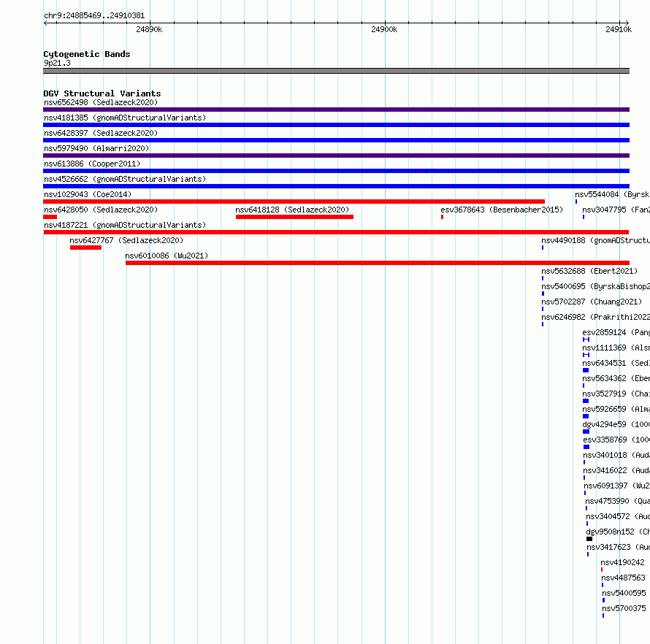Open variant nsv3416022 label
The height and width of the screenshot is (644, 650).
point(616,470)
